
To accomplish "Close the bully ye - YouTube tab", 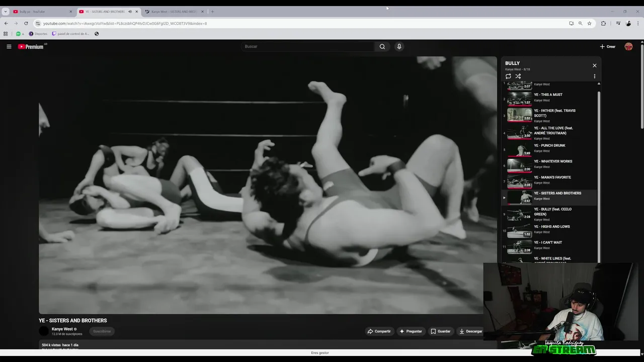I will [70, 12].
